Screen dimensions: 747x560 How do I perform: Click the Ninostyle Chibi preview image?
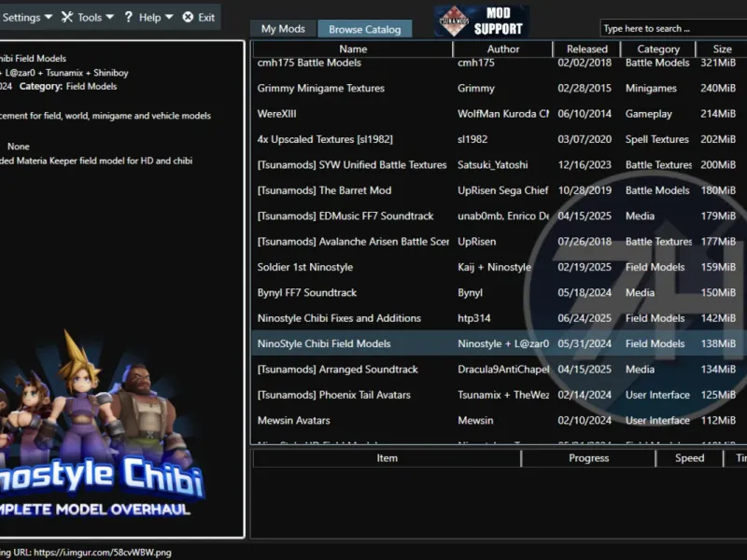(103, 424)
